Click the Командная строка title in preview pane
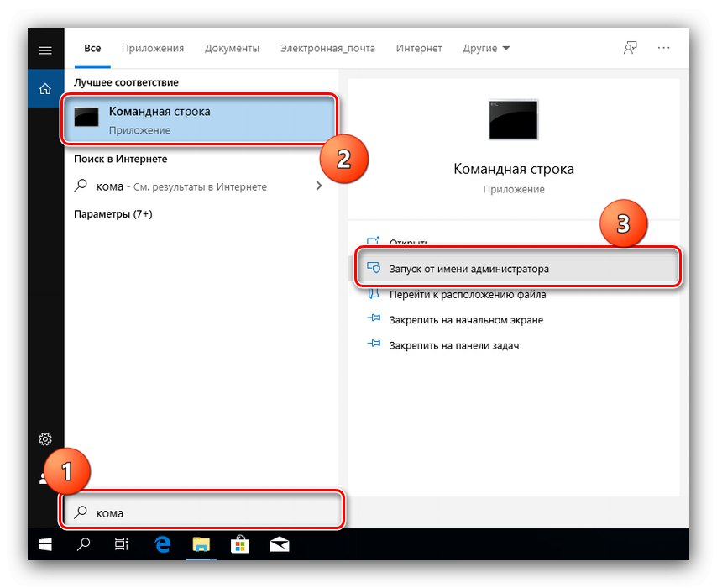The image size is (717, 588). tap(514, 169)
